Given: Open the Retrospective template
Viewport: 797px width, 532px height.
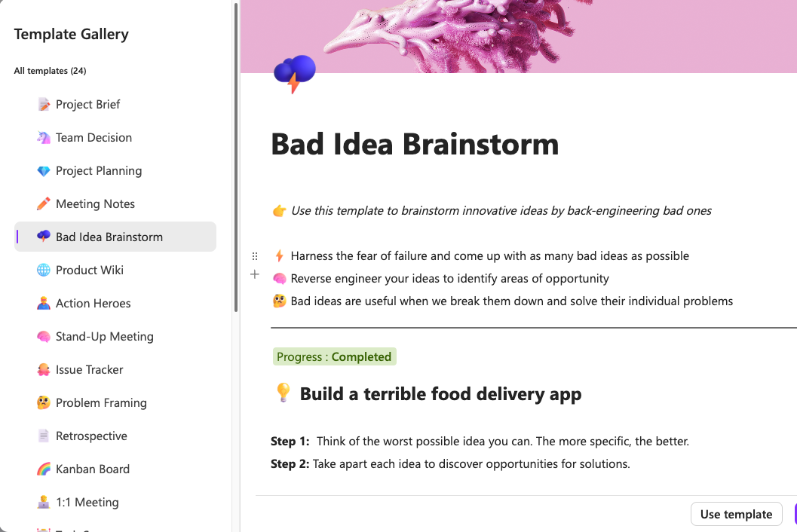Looking at the screenshot, I should [x=91, y=436].
